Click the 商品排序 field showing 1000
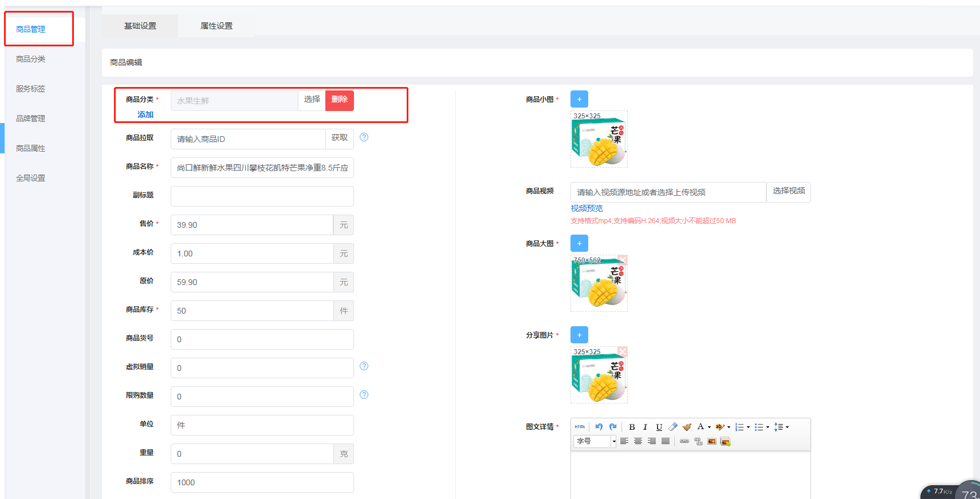 pos(262,482)
